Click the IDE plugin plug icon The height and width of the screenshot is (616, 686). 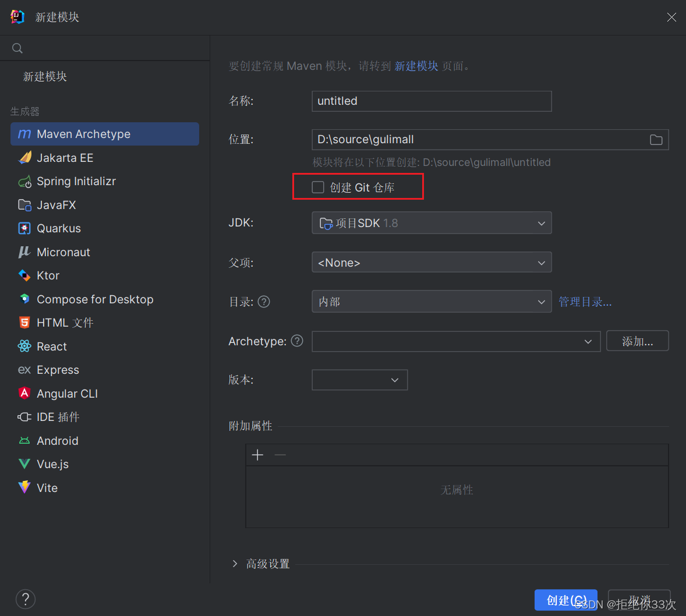point(24,417)
